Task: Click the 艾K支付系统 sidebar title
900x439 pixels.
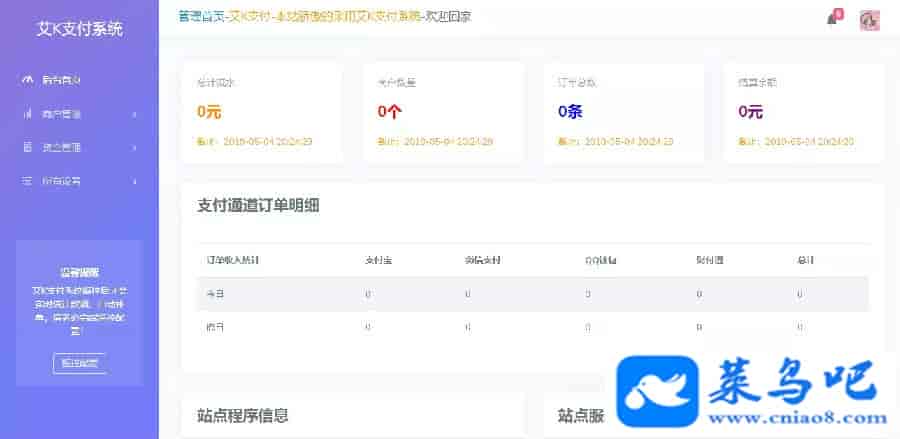Action: (x=79, y=29)
